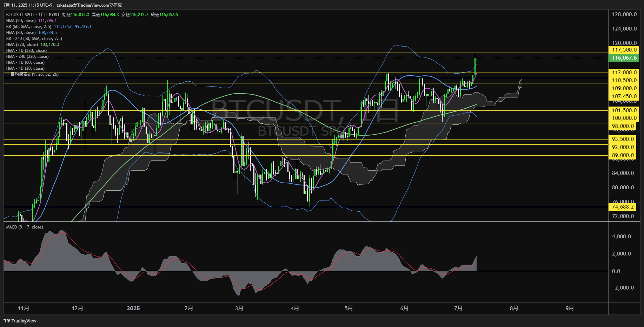This screenshot has height=327, width=644.
Task: Click the 11月 label on time axis
Action: [24, 308]
